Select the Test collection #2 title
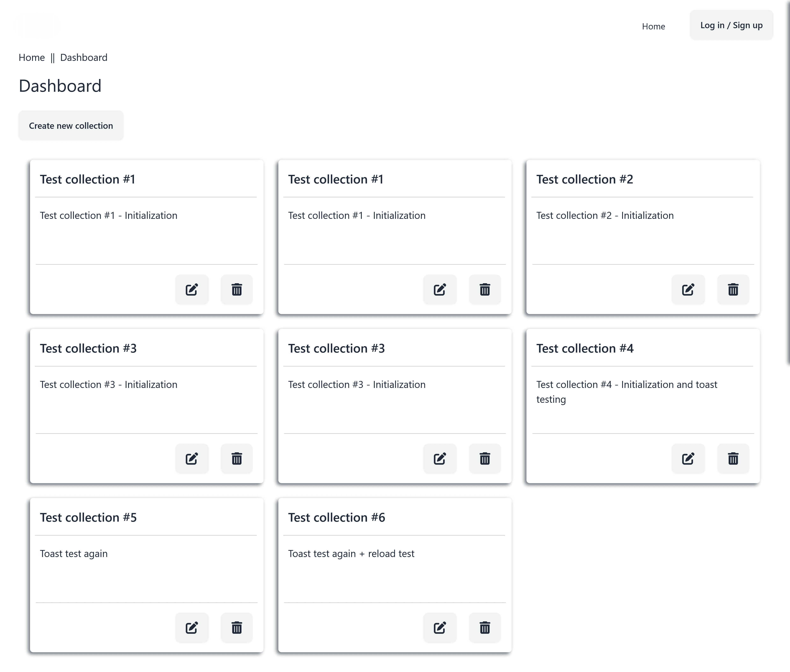Screen dimensions: 790x672 (585, 179)
